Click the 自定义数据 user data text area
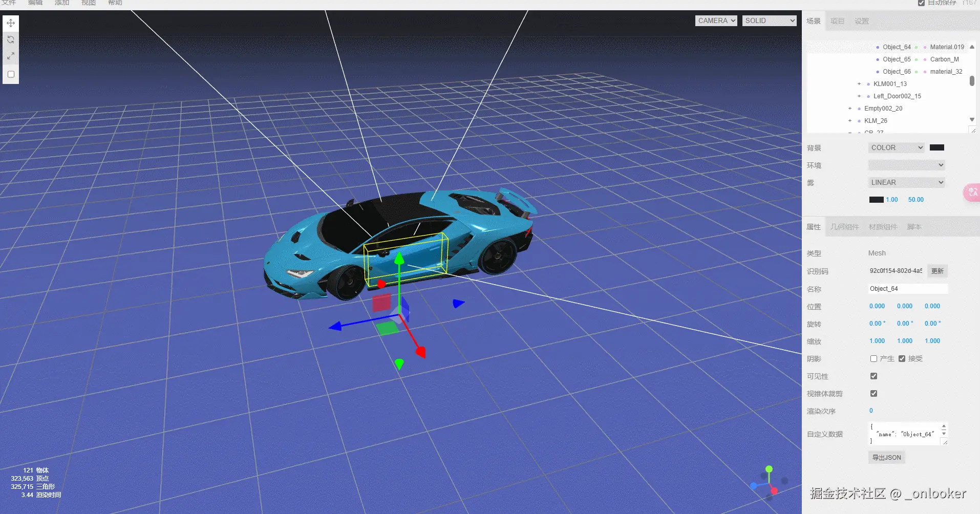This screenshot has width=980, height=514. coord(908,434)
